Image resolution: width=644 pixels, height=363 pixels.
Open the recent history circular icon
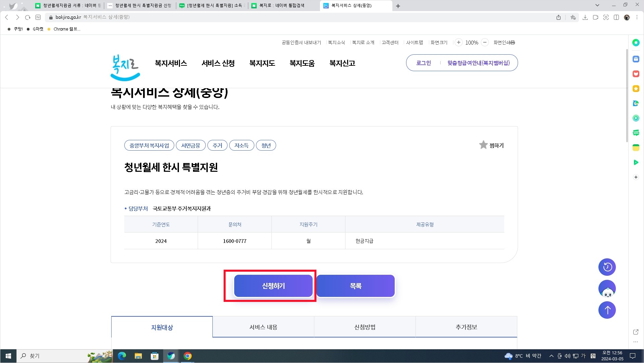pyautogui.click(x=607, y=267)
